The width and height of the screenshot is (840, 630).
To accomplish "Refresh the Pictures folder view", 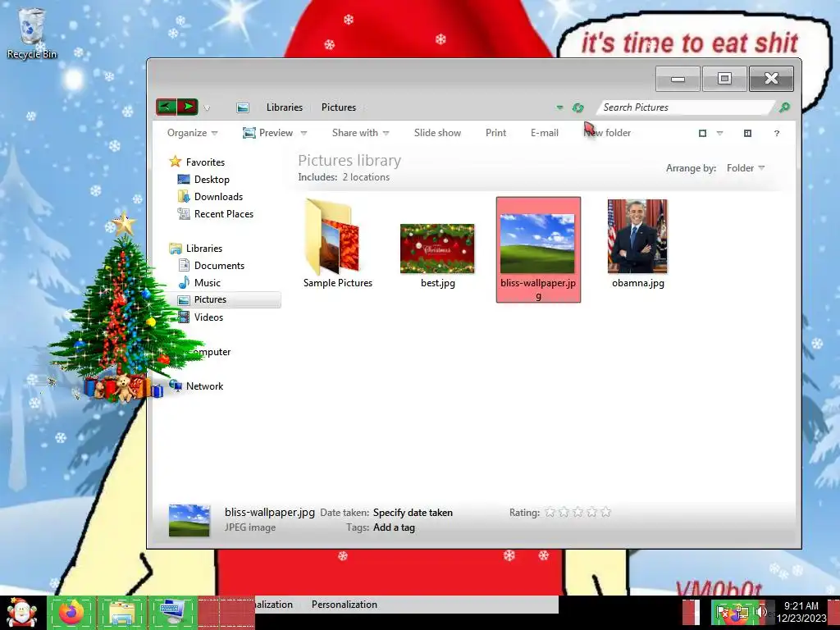I will (x=577, y=107).
